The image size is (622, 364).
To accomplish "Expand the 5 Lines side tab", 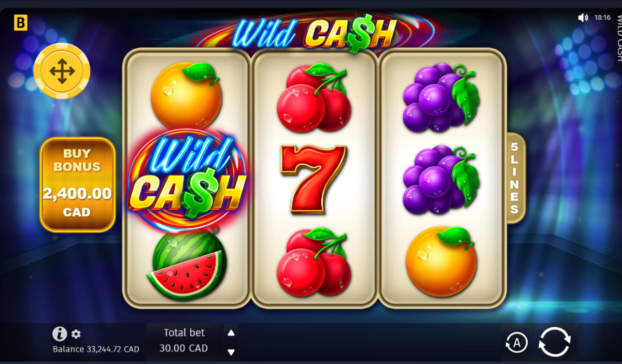I will point(515,178).
